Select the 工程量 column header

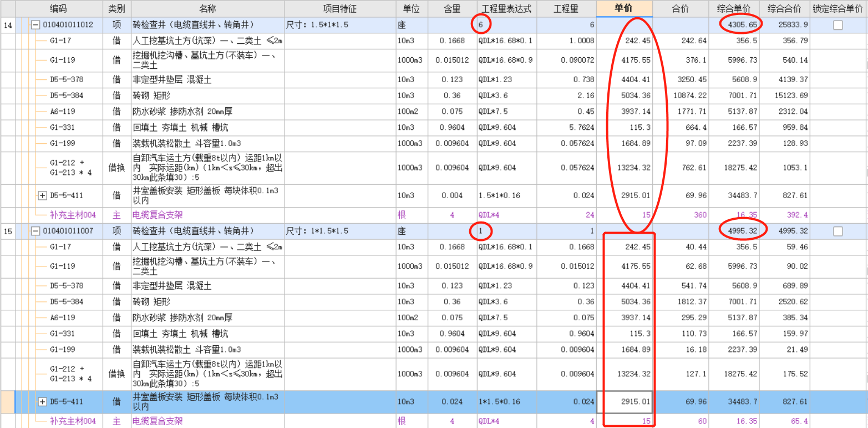[x=566, y=8]
